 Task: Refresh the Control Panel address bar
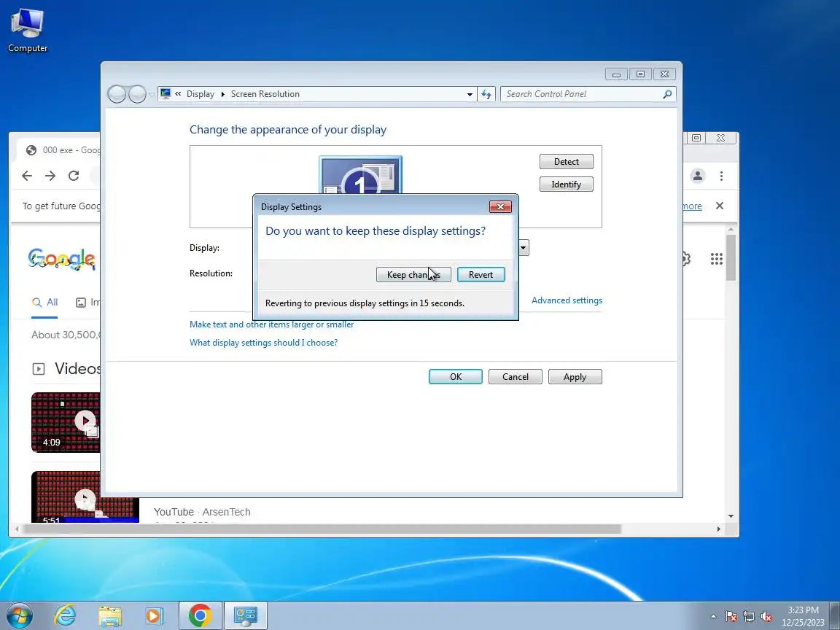point(486,94)
